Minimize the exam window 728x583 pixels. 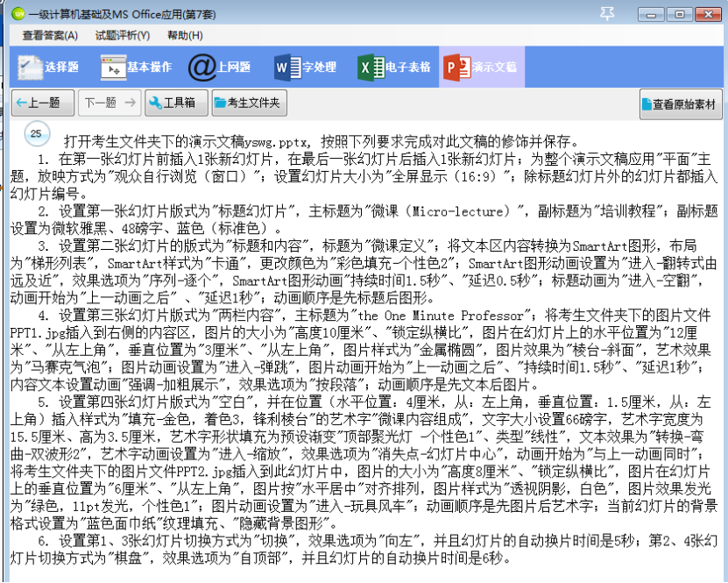[x=651, y=14]
